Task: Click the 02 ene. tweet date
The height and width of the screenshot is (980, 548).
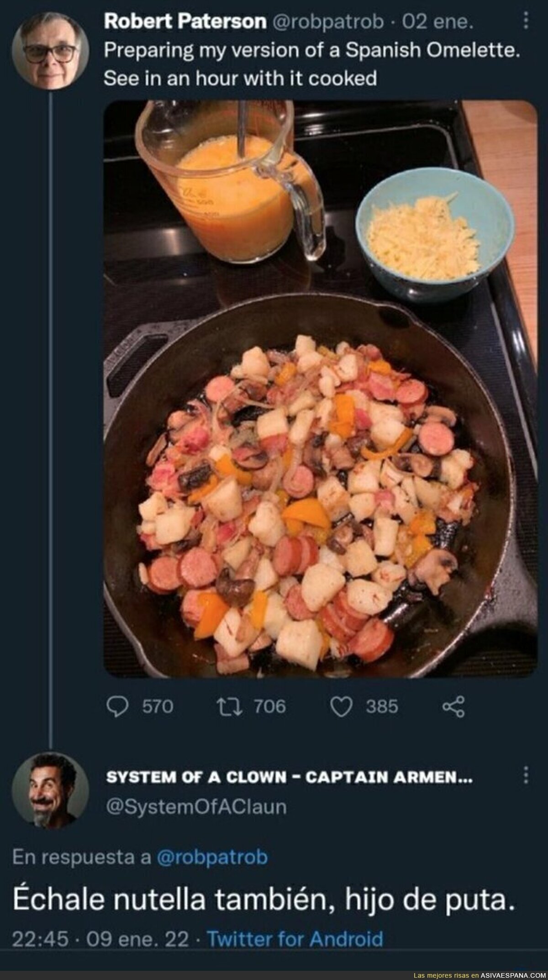Action: [x=437, y=22]
